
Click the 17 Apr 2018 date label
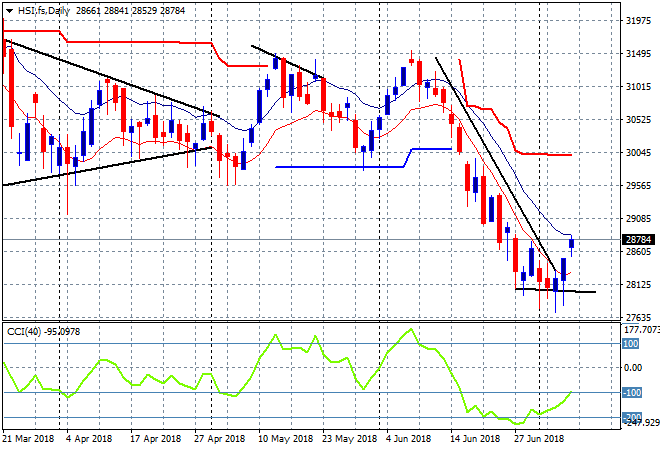tap(155, 439)
